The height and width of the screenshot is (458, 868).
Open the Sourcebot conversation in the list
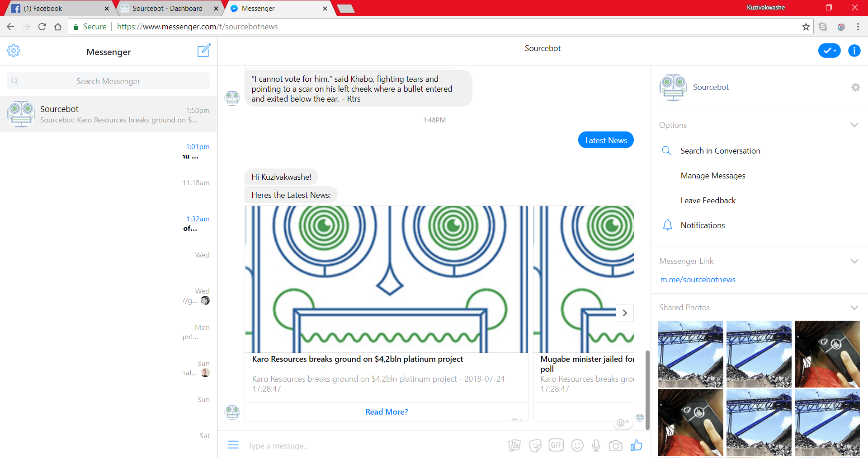click(108, 114)
